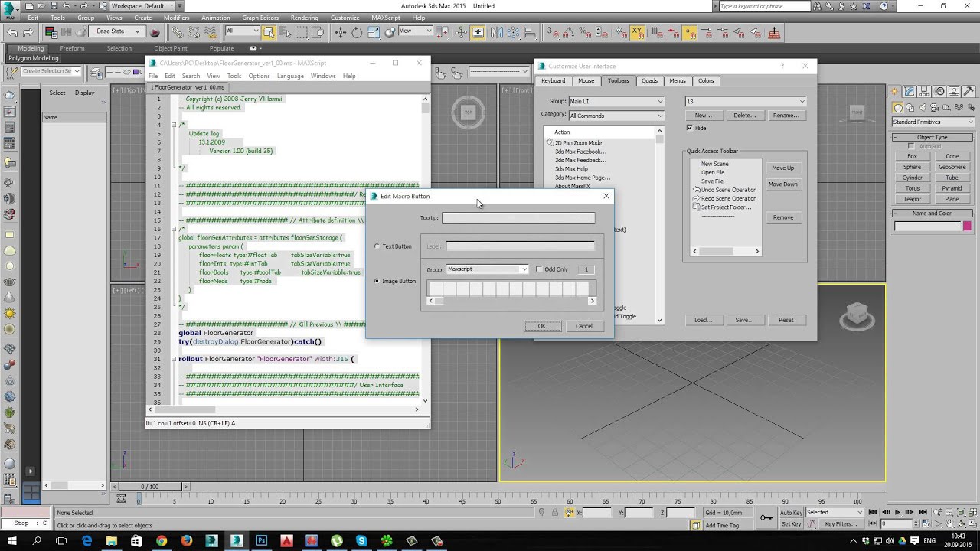Click the time slider showing 0 / 100

tap(150, 487)
